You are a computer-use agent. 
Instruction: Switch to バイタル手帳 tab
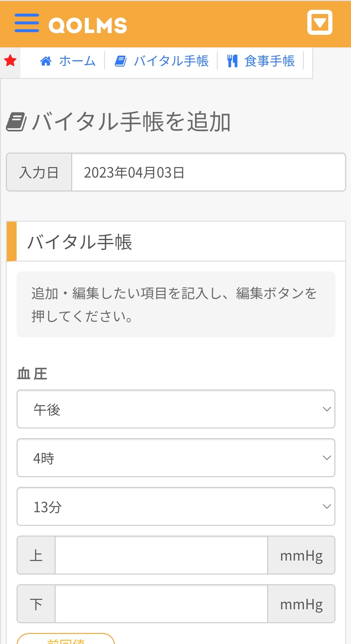(171, 61)
